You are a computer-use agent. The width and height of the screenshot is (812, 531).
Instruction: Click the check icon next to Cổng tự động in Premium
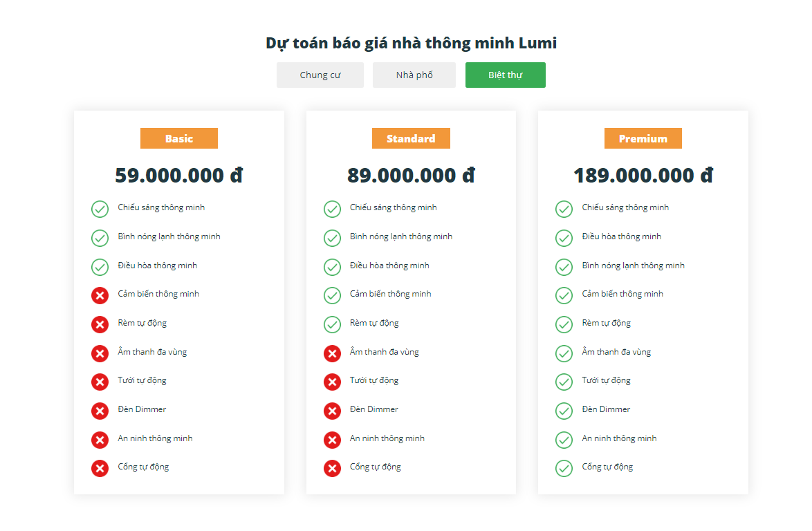click(564, 468)
